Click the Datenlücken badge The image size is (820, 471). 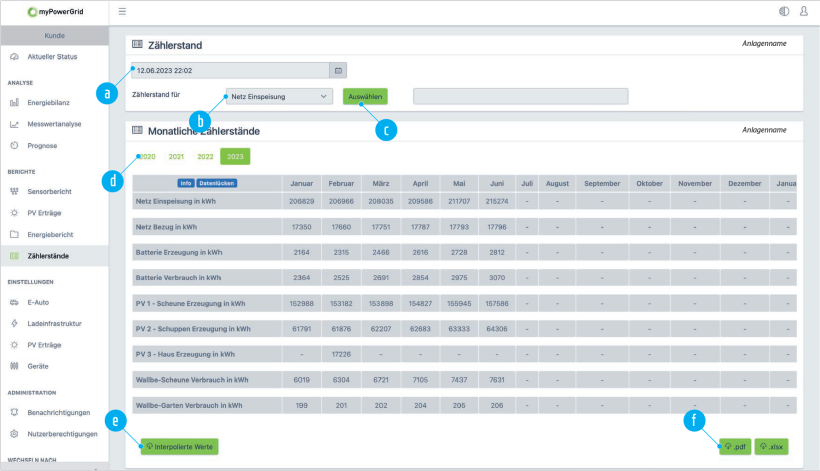pyautogui.click(x=217, y=183)
